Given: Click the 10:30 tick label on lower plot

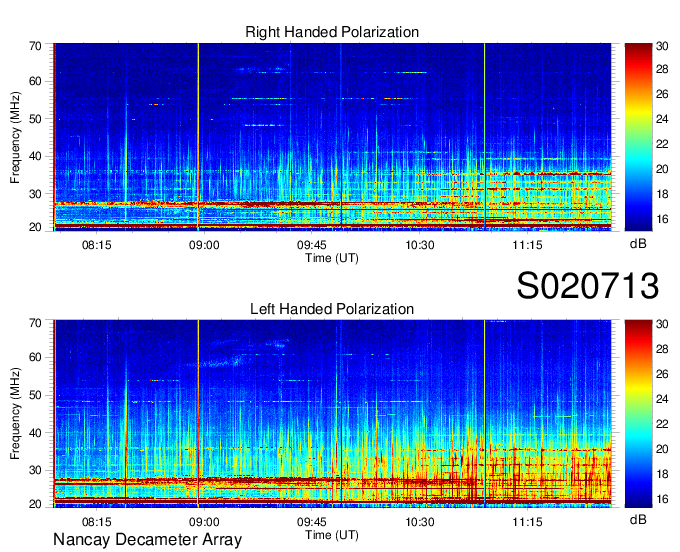Looking at the screenshot, I should (419, 522).
